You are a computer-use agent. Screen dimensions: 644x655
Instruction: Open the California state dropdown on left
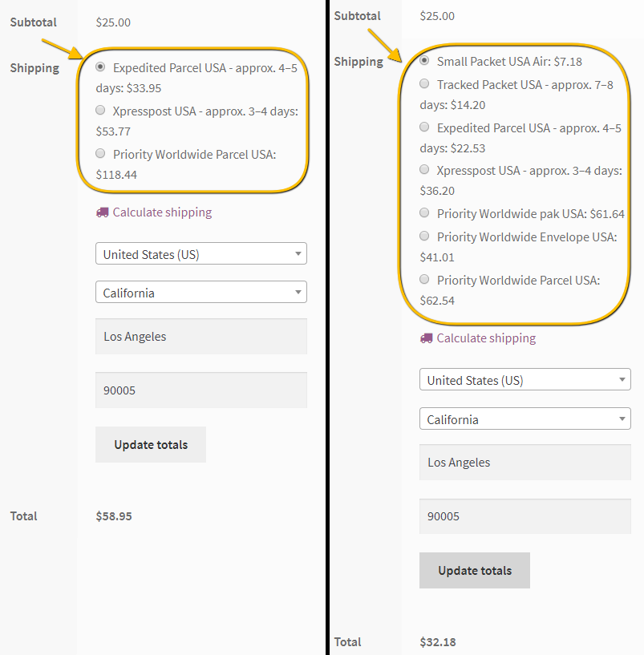[x=201, y=292]
